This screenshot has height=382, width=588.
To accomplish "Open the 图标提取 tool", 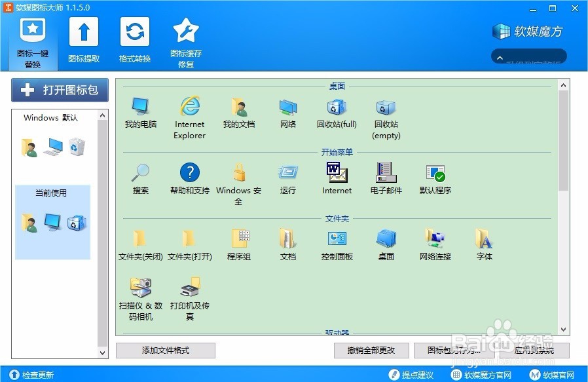I will point(84,41).
